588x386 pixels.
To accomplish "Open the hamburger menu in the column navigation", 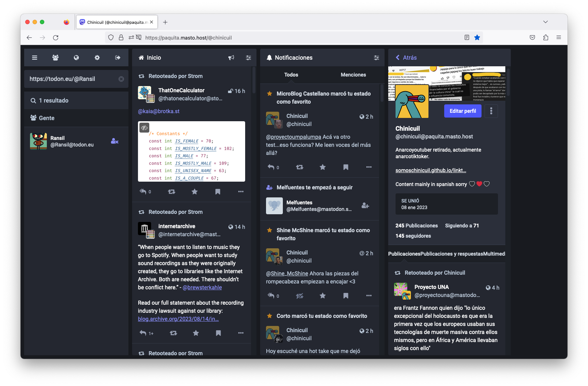I will (34, 57).
